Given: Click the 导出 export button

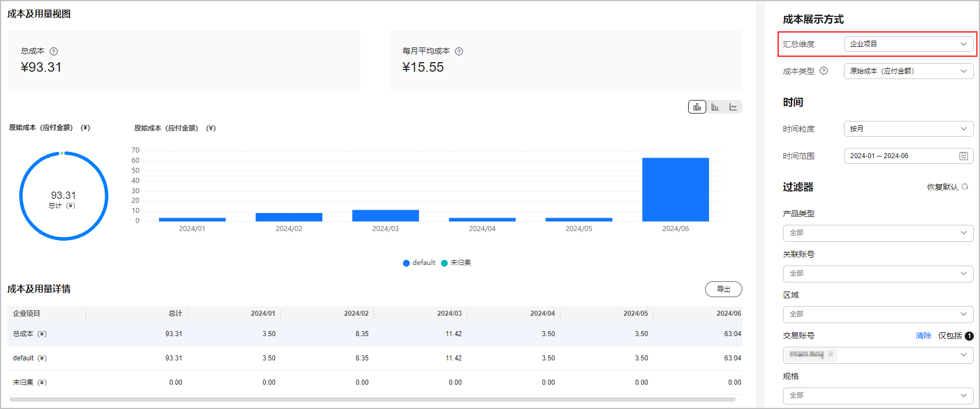Looking at the screenshot, I should coord(723,289).
